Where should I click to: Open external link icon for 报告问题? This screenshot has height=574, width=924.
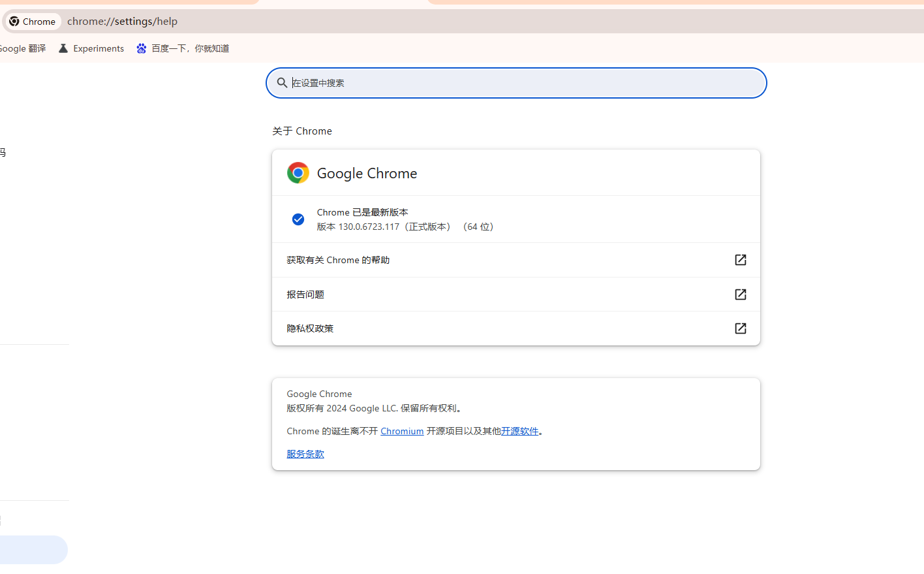(741, 295)
